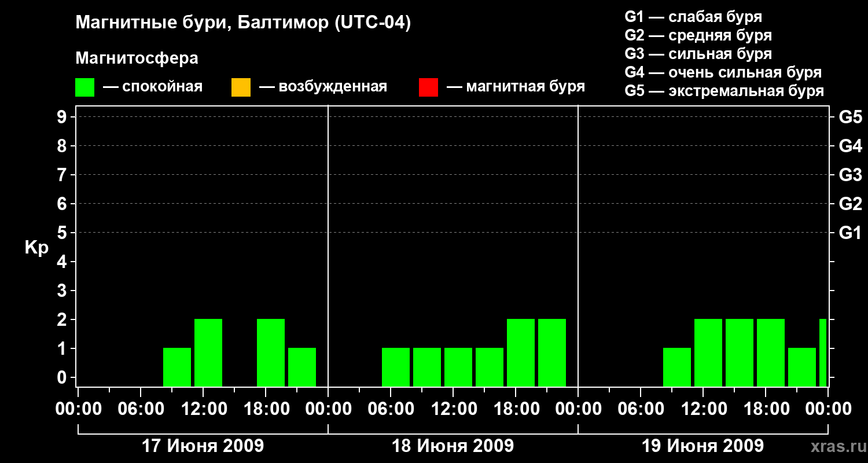The image size is (868, 463).
Task: Click the 18 June bar at 18:00 (Kp 2)
Action: tap(521, 352)
